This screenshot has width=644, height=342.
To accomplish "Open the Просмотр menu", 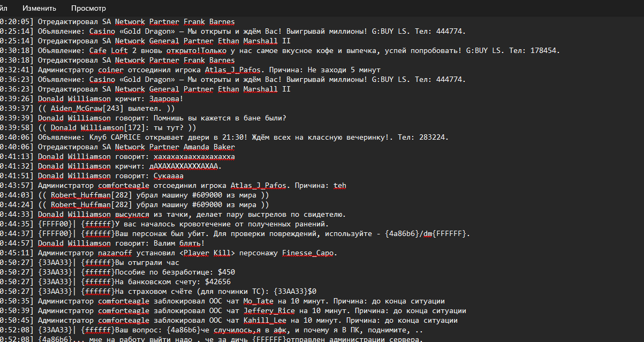I will click(88, 9).
